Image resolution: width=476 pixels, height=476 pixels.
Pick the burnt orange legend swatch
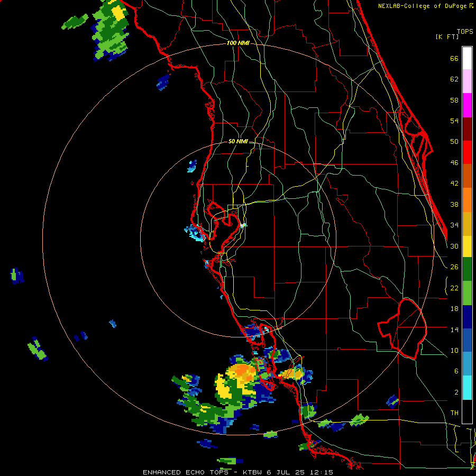click(x=467, y=176)
